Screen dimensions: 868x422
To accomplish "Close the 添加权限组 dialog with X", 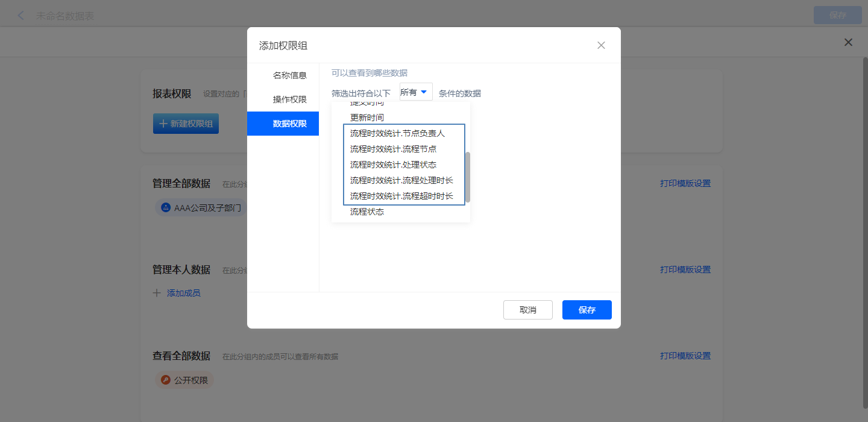I will click(601, 45).
